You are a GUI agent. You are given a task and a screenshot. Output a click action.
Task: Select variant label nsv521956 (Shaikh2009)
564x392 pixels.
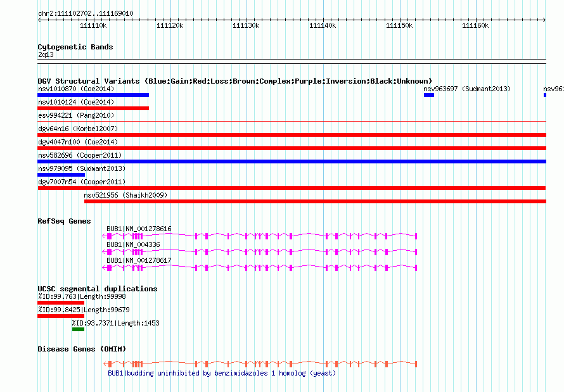pos(125,195)
